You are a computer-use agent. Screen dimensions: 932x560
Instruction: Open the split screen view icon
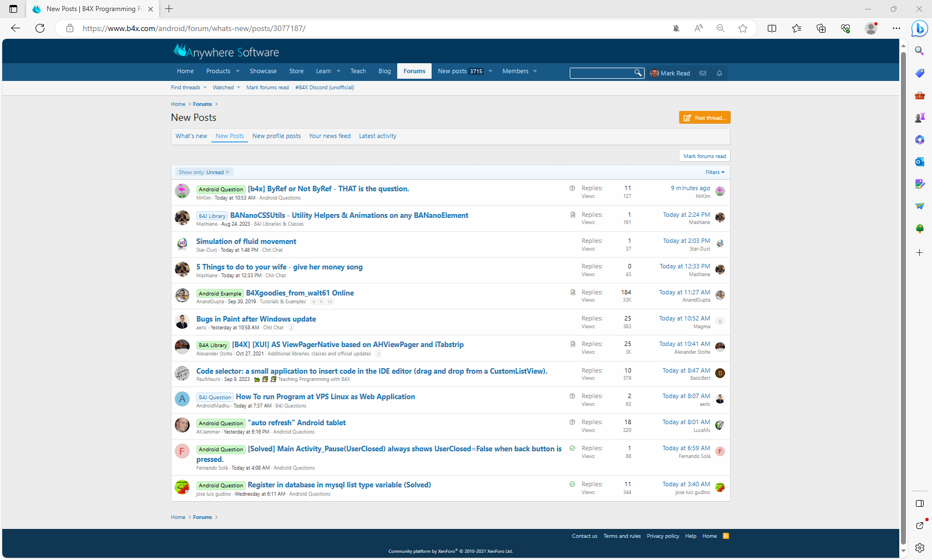pyautogui.click(x=772, y=28)
